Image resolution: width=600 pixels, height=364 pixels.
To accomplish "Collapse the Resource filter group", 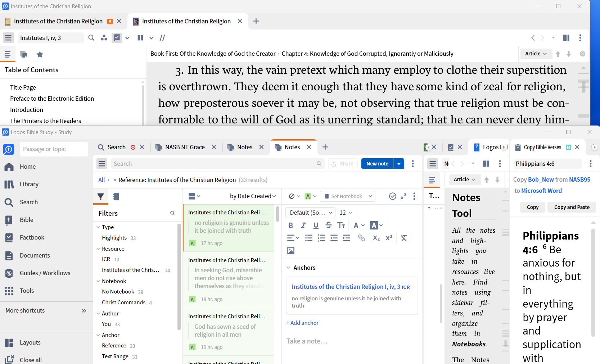I will tap(98, 249).
